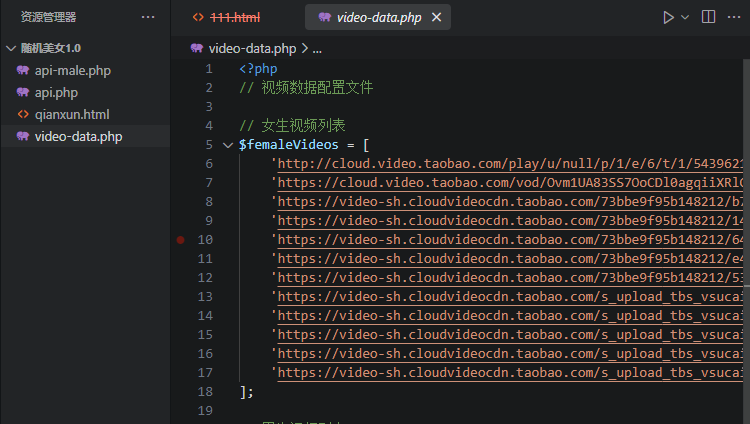
Task: Remove the breakpoint on line 10
Action: 180,240
